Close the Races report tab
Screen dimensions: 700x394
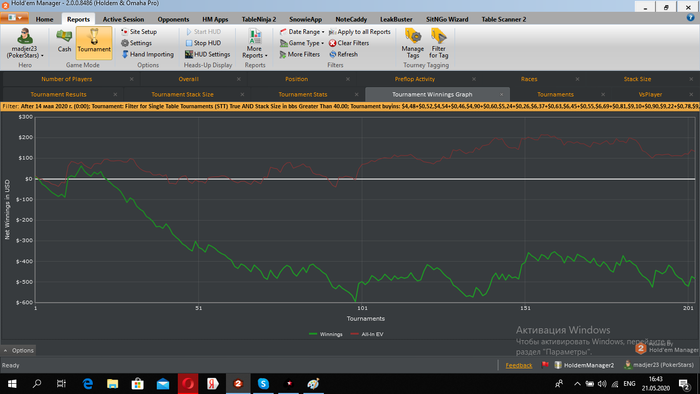coord(577,79)
